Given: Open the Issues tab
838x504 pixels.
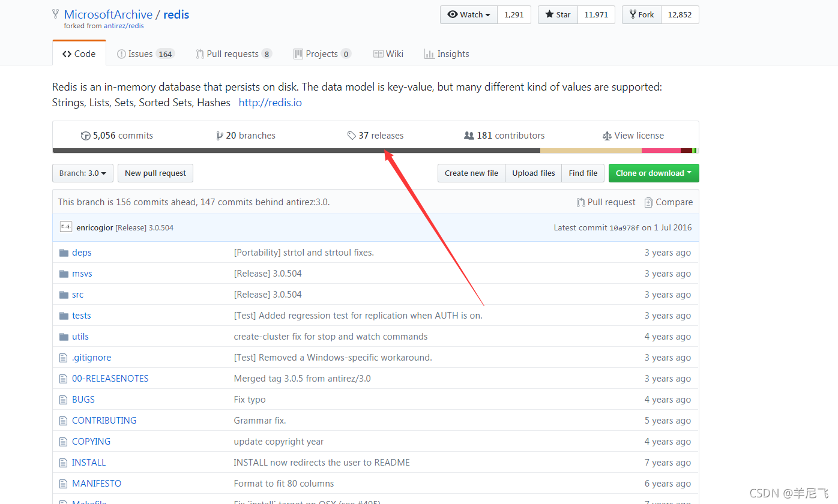Looking at the screenshot, I should tap(146, 53).
